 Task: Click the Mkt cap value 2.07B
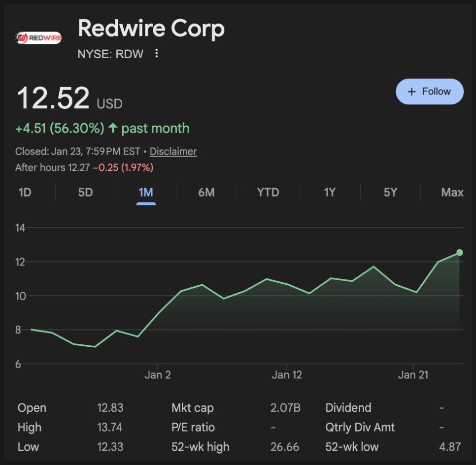click(285, 408)
